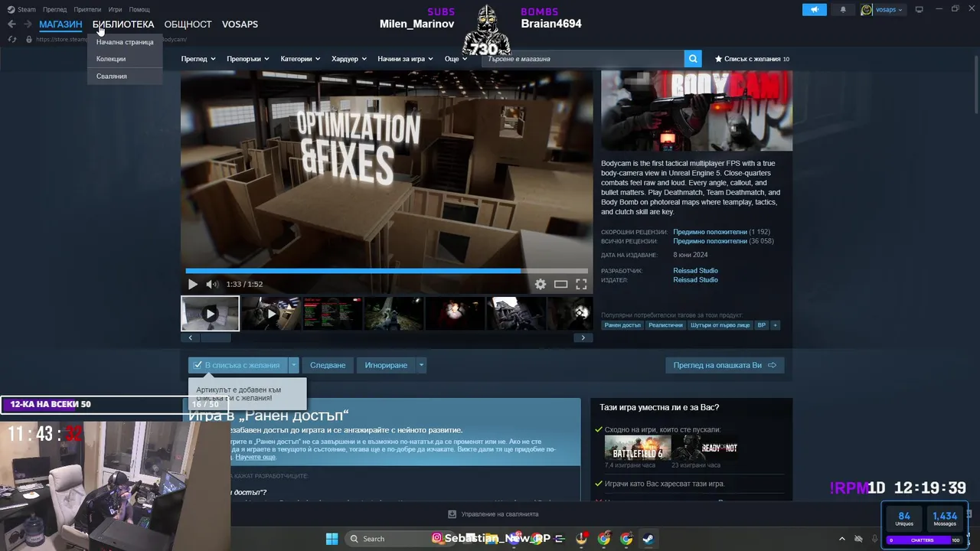This screenshot has height=551, width=980.
Task: Move the thumbnail strip left with its arrow
Action: (x=190, y=337)
